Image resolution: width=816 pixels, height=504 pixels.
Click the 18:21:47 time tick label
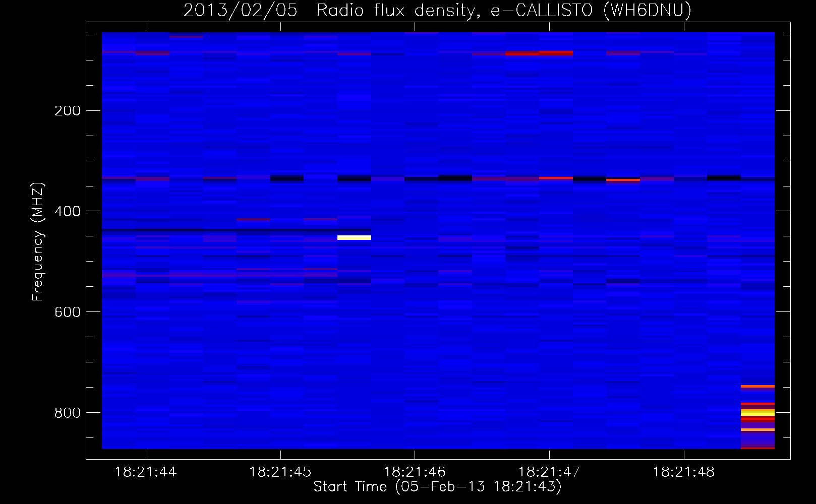coord(549,472)
